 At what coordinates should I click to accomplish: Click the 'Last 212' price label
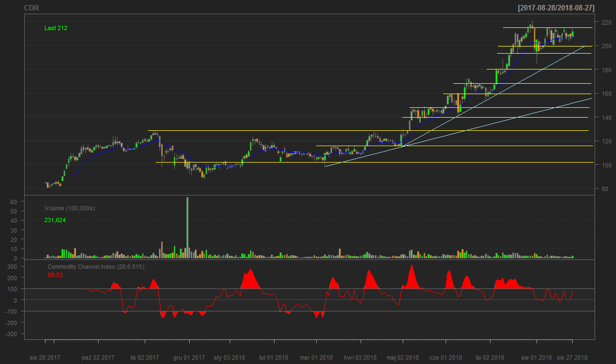[56, 28]
